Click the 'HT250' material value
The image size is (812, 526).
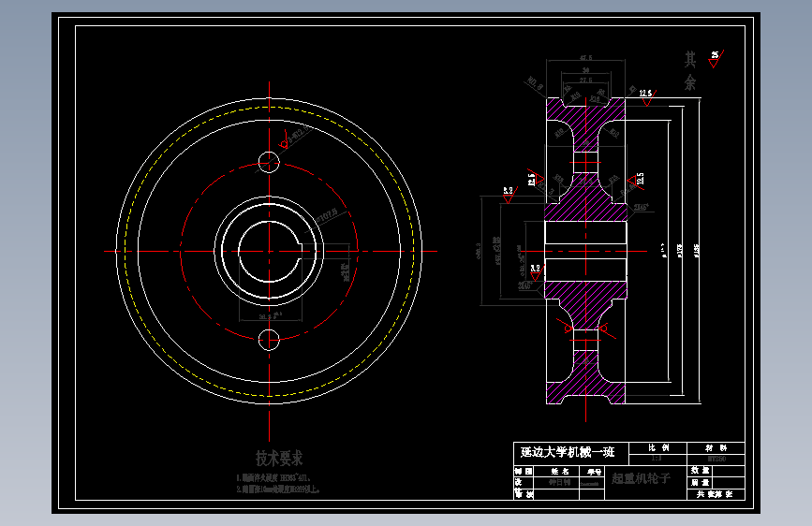716,460
